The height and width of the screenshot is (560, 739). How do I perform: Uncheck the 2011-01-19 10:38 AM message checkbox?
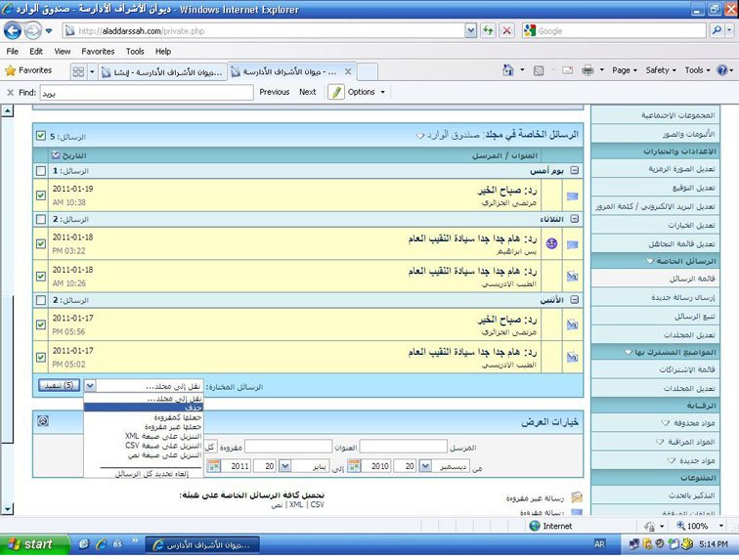coord(41,195)
